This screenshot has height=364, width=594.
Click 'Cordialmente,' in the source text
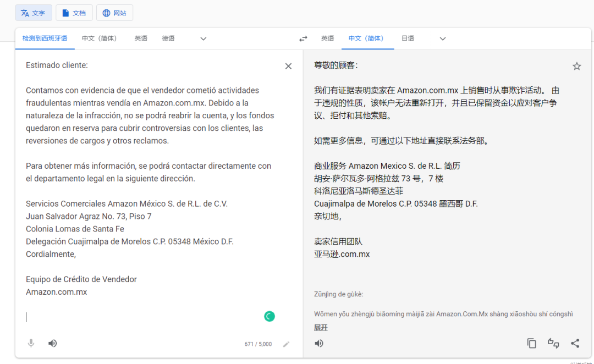51,254
